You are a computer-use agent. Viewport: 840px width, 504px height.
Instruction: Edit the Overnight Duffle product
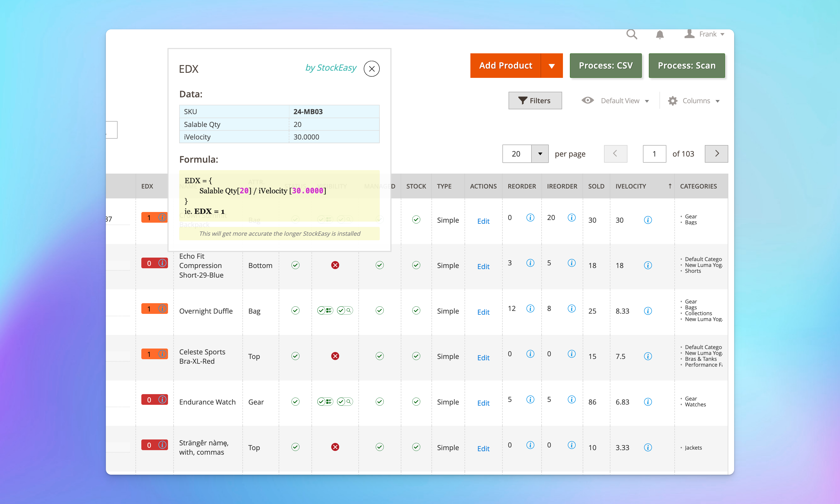click(483, 312)
